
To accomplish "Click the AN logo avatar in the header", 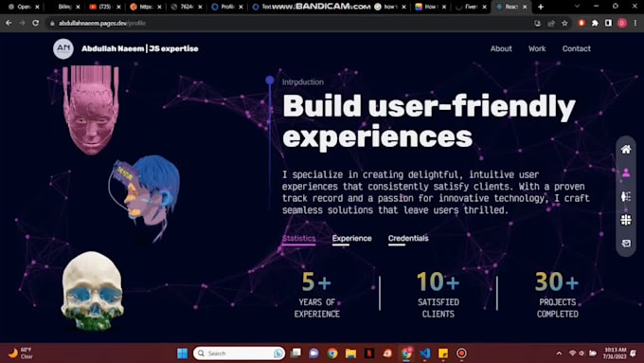I will click(63, 48).
